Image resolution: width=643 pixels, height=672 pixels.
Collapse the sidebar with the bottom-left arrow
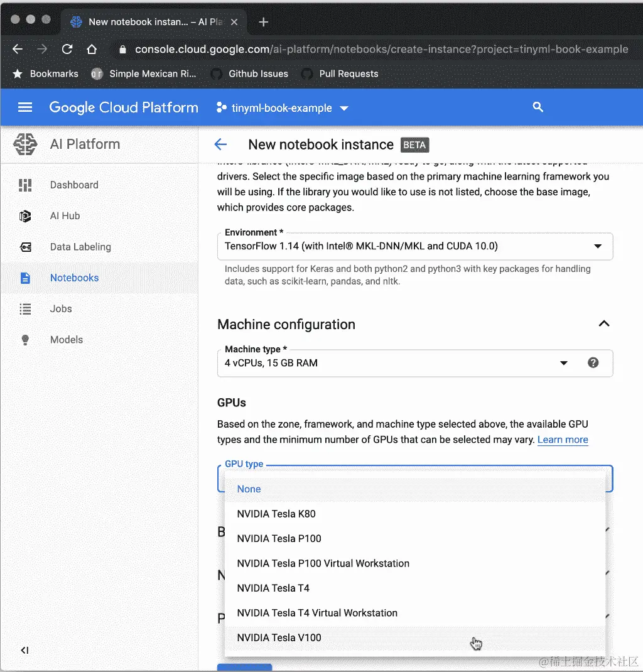tap(25, 650)
